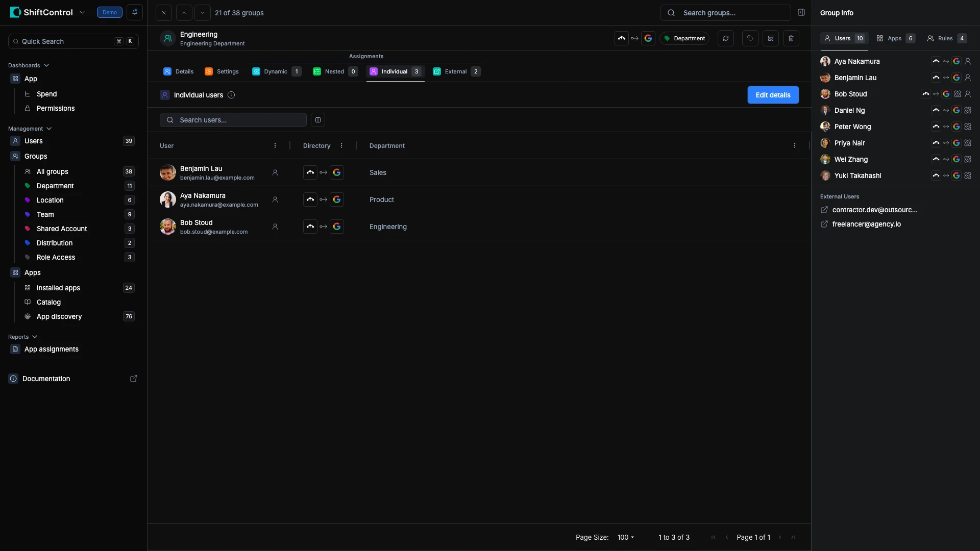Open info icon beside Individual users heading
This screenshot has width=980, height=551.
[x=231, y=95]
